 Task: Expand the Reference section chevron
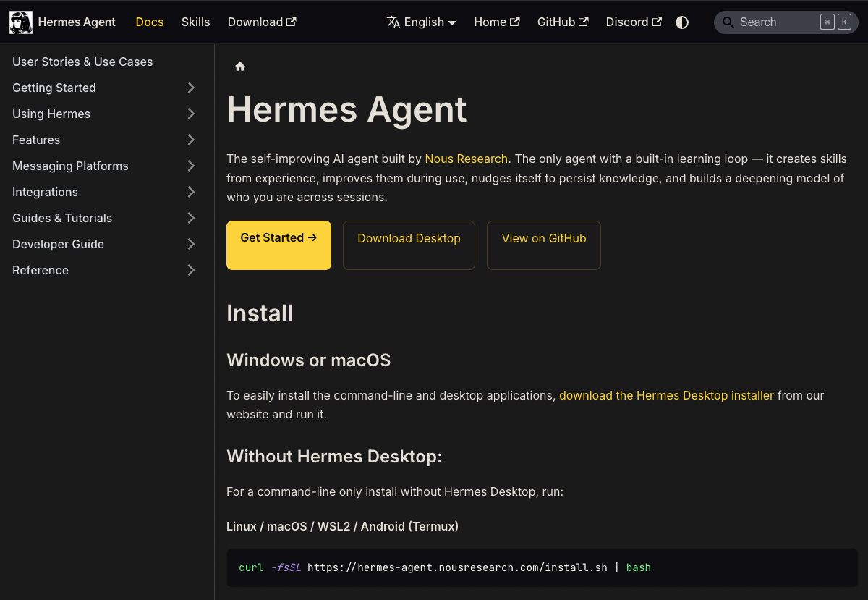click(191, 270)
